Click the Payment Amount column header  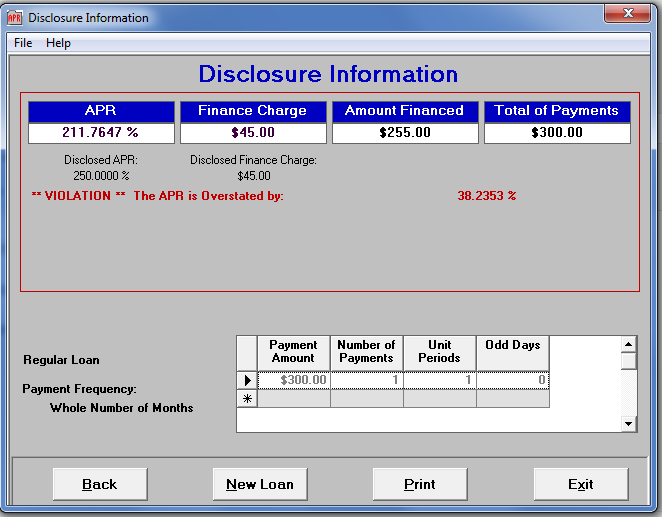point(294,353)
